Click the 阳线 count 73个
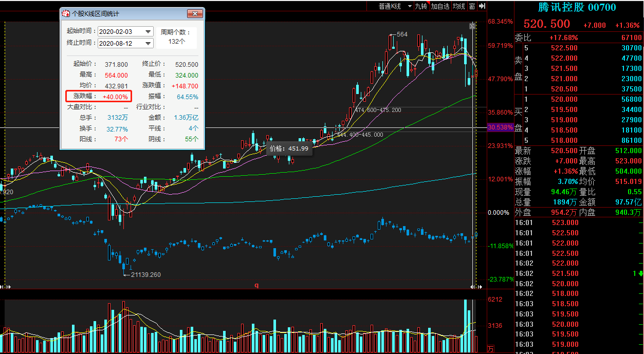This screenshot has height=354, width=644. [121, 139]
